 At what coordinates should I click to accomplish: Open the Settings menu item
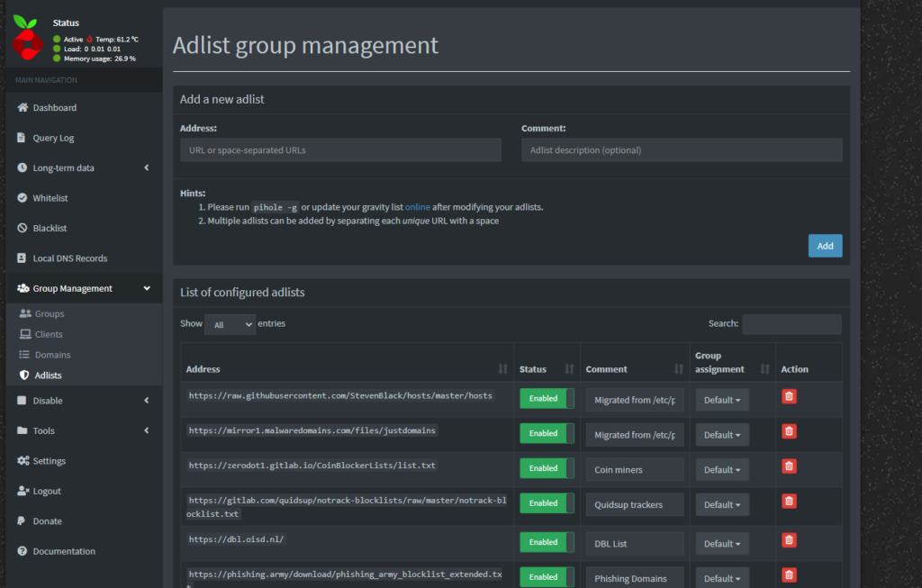(84, 461)
